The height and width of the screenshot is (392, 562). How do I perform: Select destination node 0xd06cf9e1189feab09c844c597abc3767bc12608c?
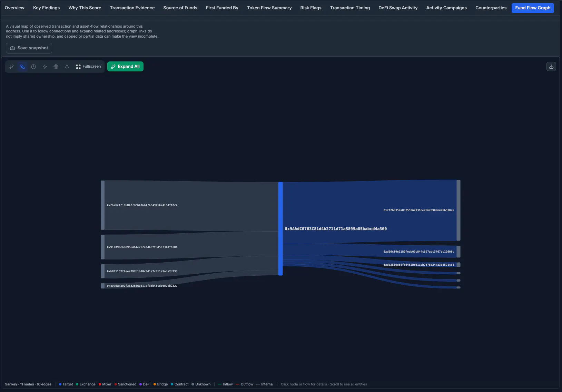(x=459, y=252)
